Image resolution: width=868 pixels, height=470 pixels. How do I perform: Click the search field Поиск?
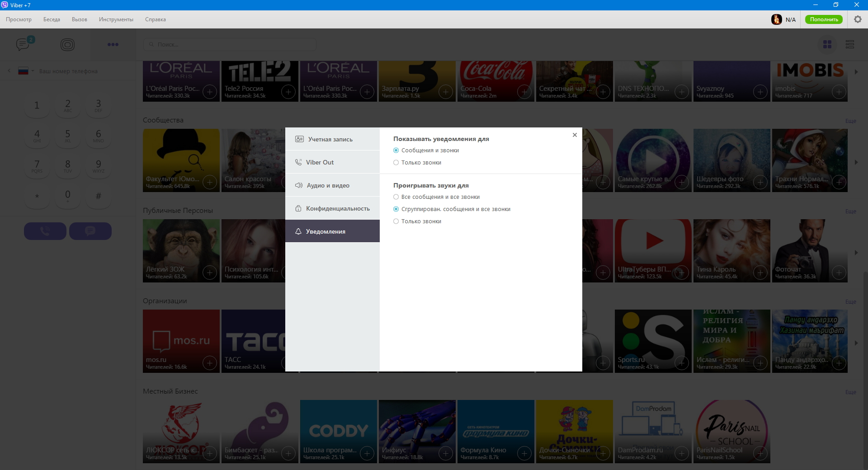tap(230, 44)
